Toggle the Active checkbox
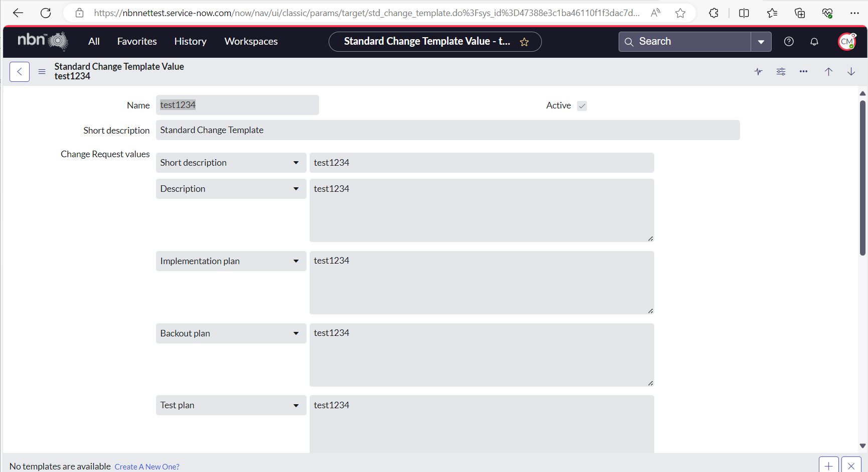Viewport: 868px width, 472px height. (582, 105)
